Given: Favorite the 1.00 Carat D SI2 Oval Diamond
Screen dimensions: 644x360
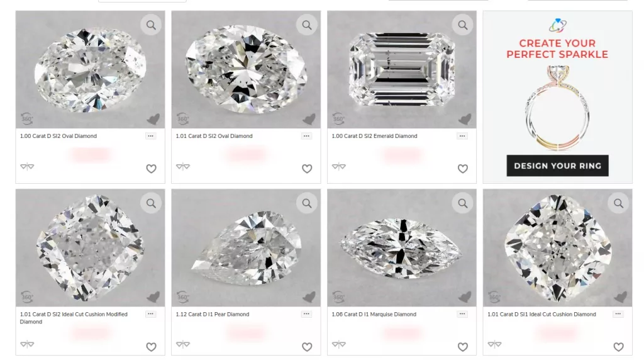Looking at the screenshot, I should (x=151, y=169).
